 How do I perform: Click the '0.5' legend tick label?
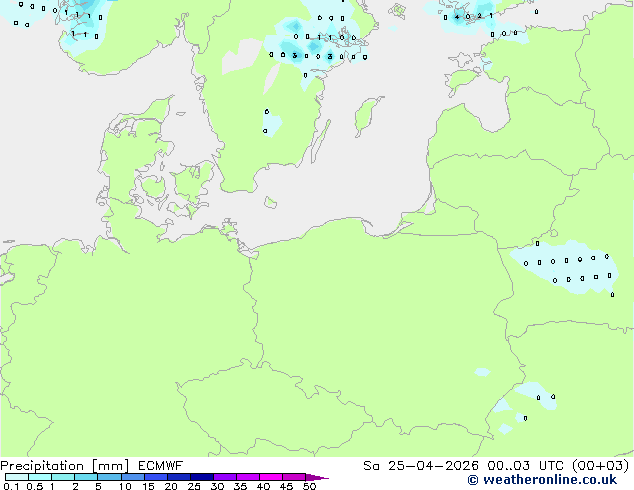(x=34, y=486)
